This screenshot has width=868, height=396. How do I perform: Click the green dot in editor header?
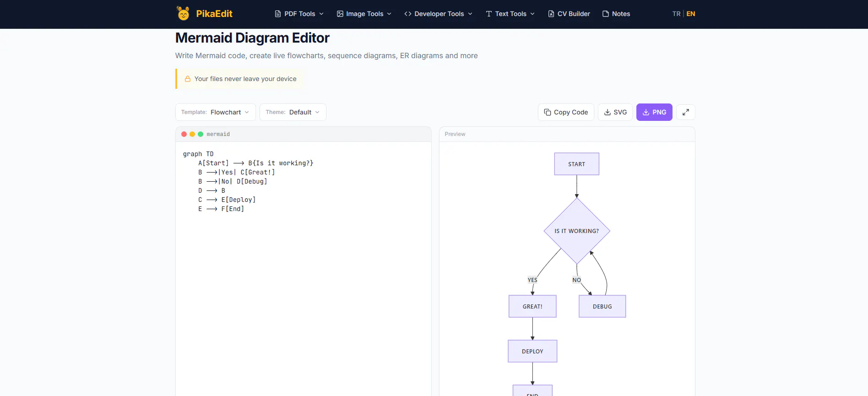click(201, 134)
